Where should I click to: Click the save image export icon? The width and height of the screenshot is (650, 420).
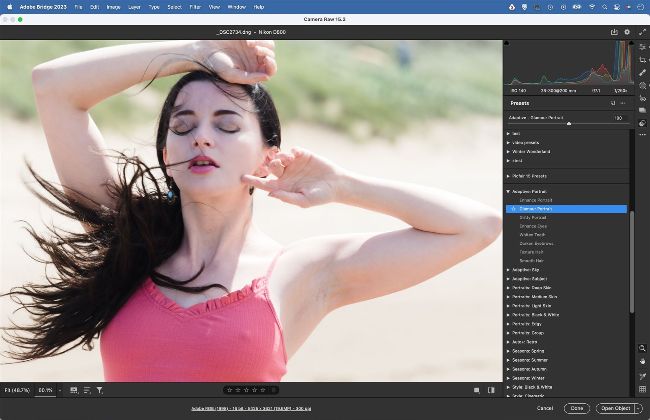pos(614,32)
